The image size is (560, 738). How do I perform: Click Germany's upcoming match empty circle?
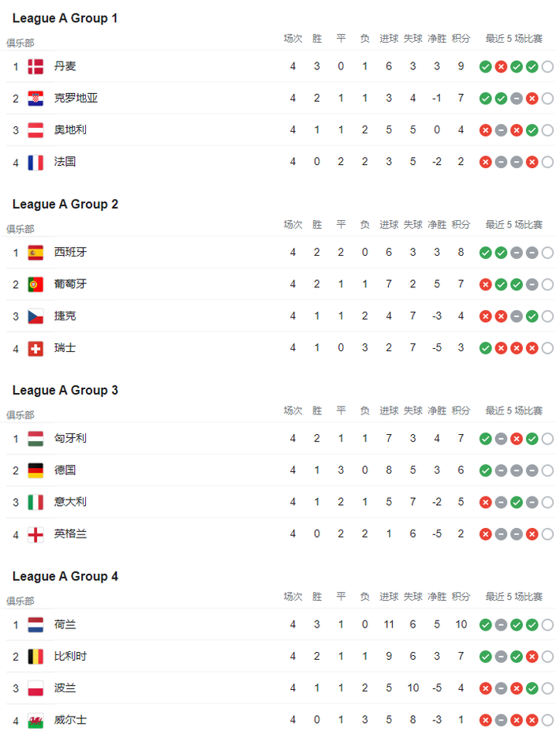click(x=547, y=470)
